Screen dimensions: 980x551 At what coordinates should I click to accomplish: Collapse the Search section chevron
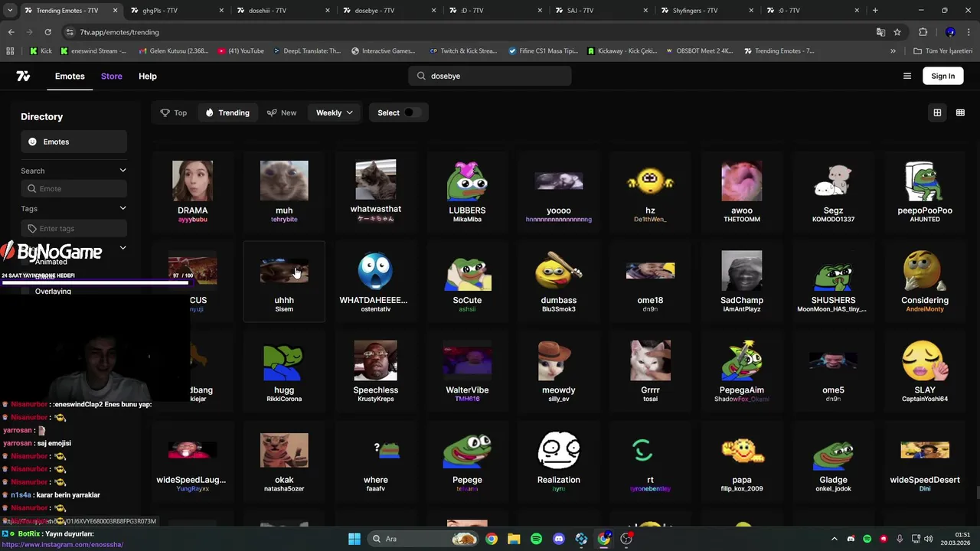pos(122,171)
